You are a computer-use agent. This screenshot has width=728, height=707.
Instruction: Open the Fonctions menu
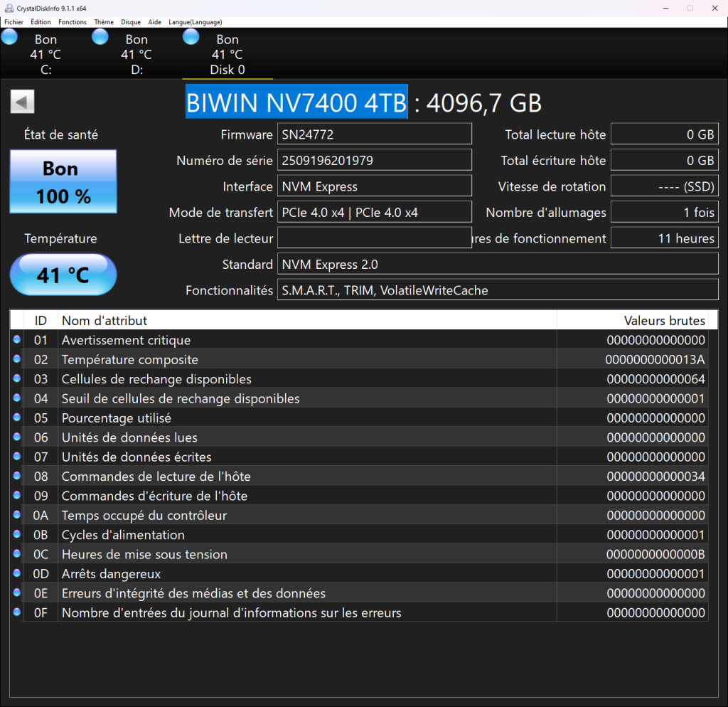coord(73,22)
